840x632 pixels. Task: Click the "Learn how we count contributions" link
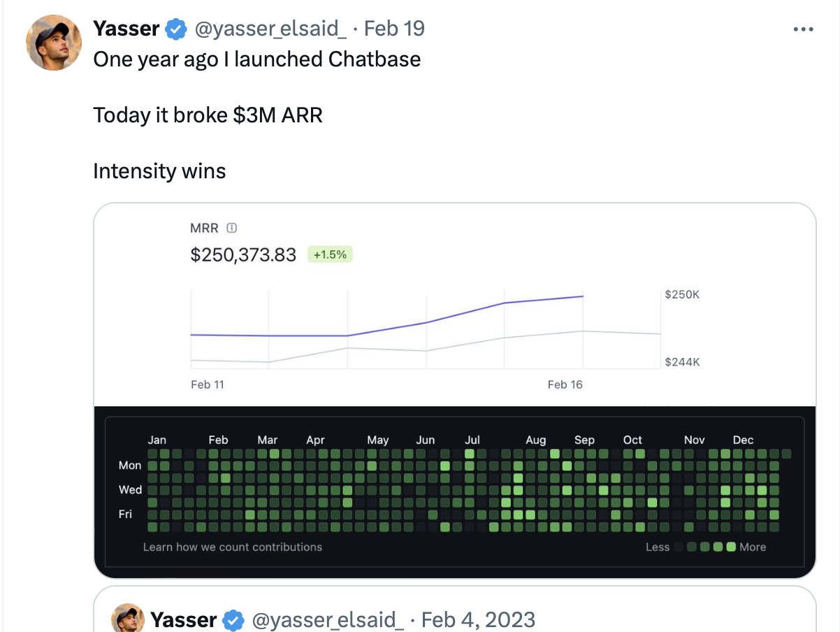point(233,547)
